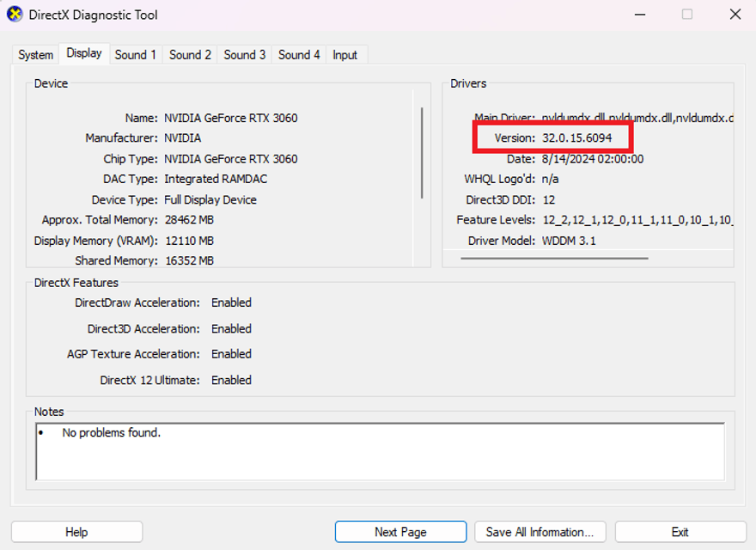
Task: Select the Display tab
Action: 84,52
